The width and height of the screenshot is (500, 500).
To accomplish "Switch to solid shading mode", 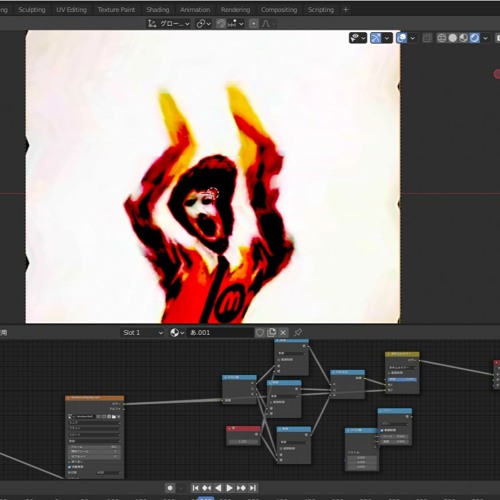I will [x=453, y=38].
